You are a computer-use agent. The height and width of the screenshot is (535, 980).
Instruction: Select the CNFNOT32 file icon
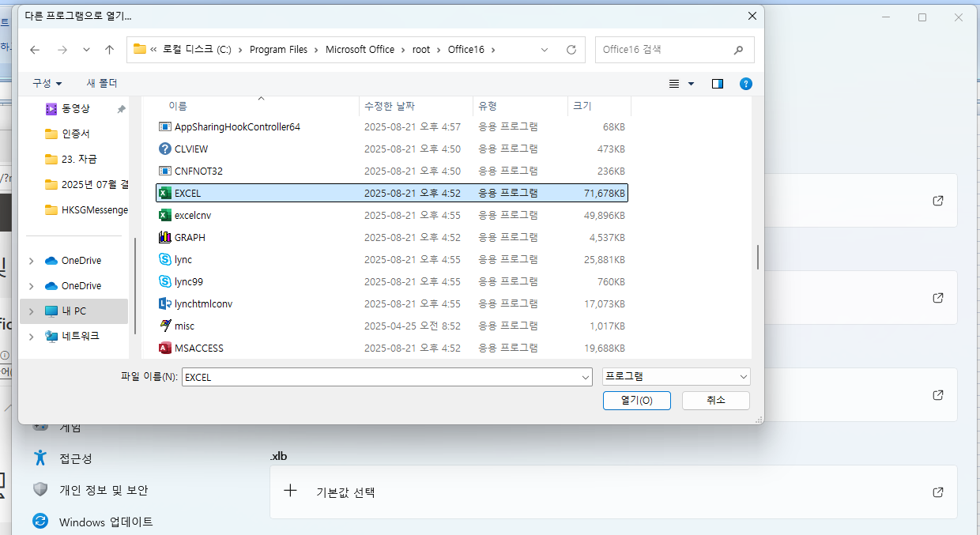[x=165, y=171]
